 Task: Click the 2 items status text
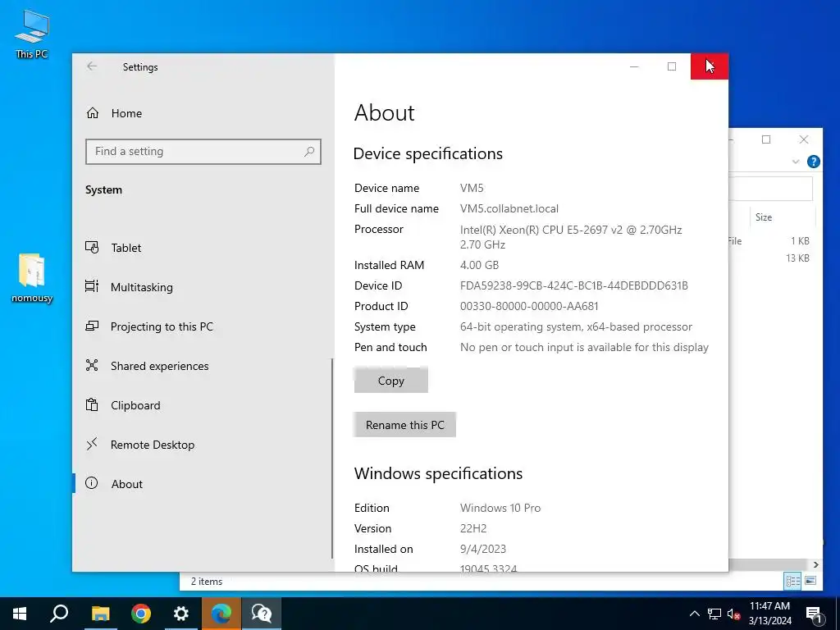(x=206, y=582)
